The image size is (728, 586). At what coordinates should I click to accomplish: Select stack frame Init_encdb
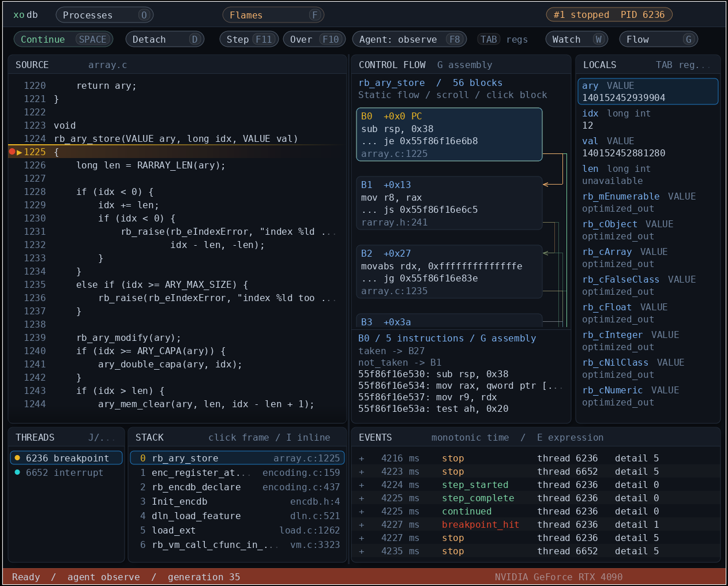coord(237,501)
